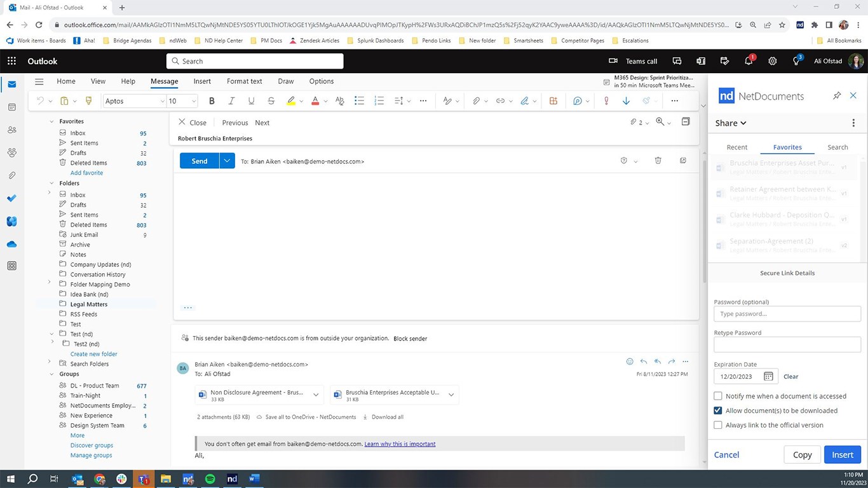Apply bold formatting to the message
The width and height of the screenshot is (868, 488).
(212, 101)
